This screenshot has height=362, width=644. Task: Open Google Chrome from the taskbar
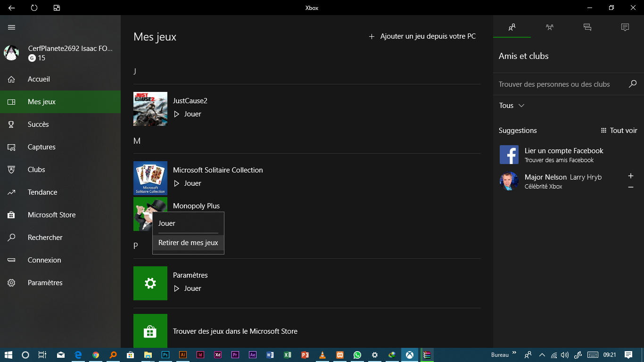pos(96,355)
